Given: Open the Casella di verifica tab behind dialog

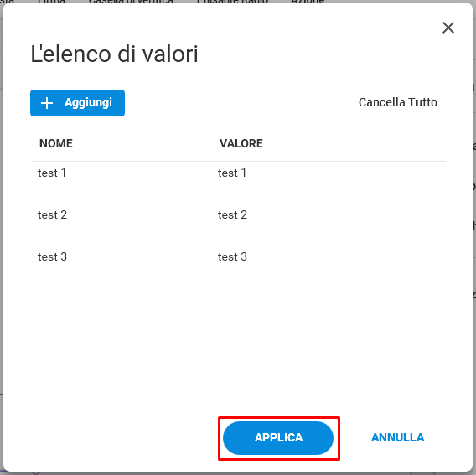Looking at the screenshot, I should pos(131,2).
